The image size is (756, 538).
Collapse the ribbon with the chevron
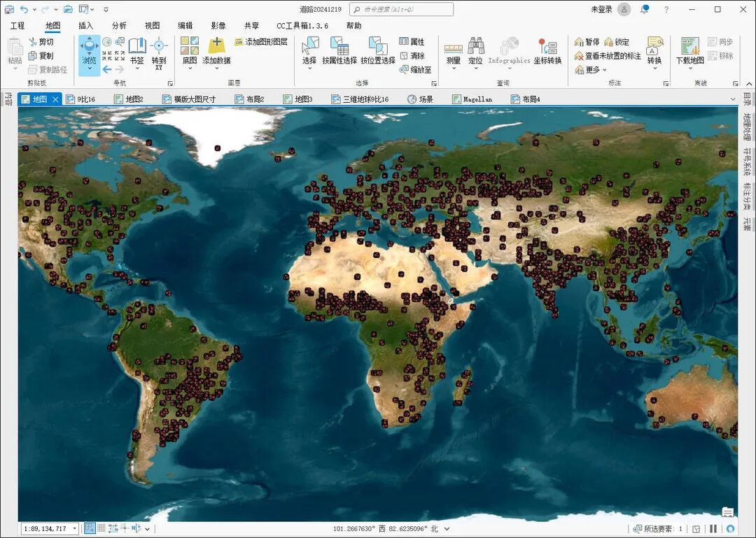[749, 84]
